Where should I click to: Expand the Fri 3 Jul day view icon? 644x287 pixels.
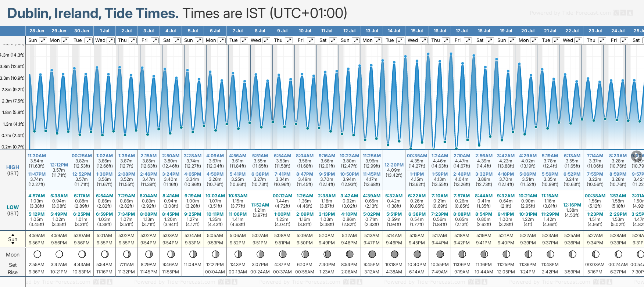(x=155, y=40)
